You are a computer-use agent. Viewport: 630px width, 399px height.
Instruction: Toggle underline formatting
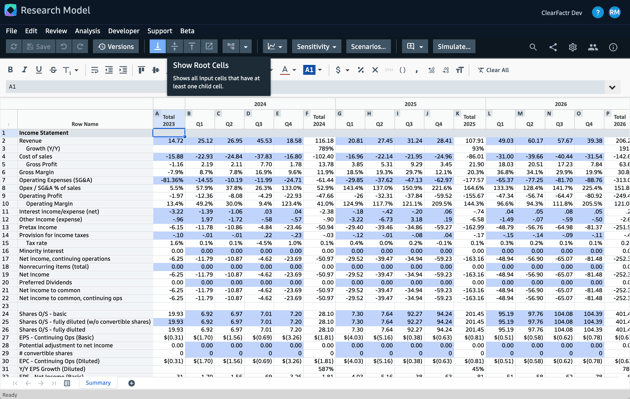coord(39,70)
